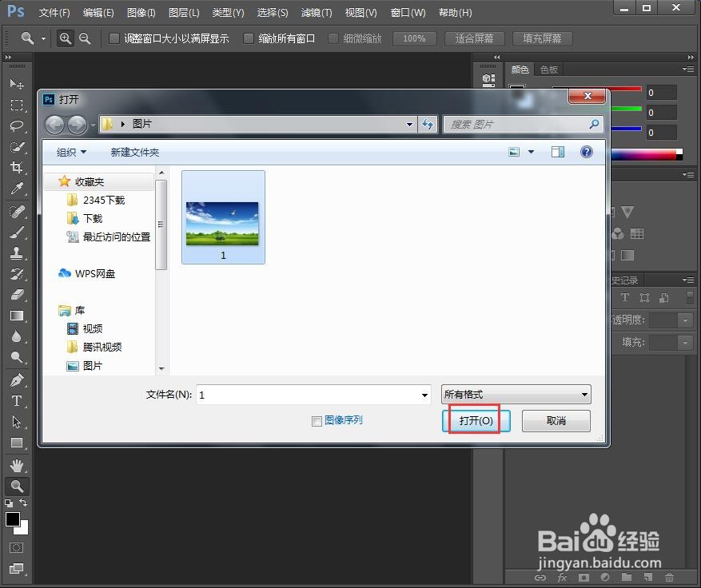Open the 组织 dropdown menu
The image size is (701, 588).
coord(71,152)
